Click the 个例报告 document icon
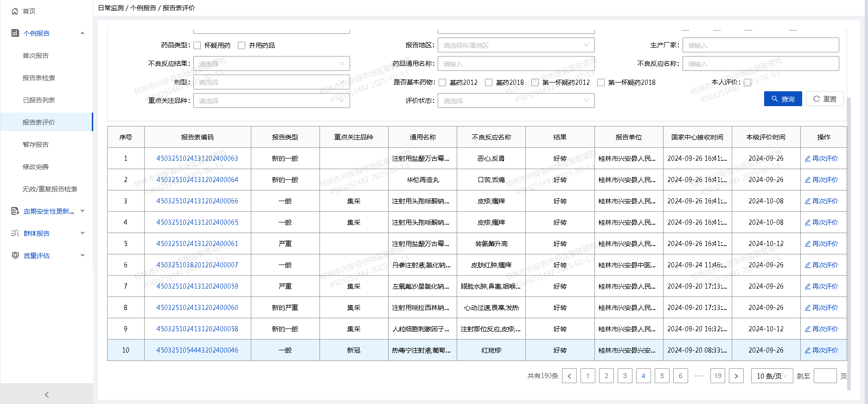The height and width of the screenshot is (404, 868). 15,33
